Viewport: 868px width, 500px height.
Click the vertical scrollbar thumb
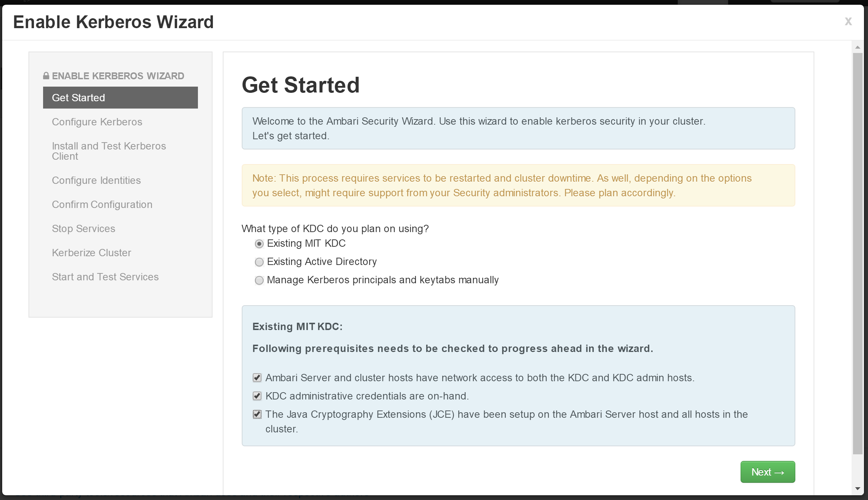[858, 254]
